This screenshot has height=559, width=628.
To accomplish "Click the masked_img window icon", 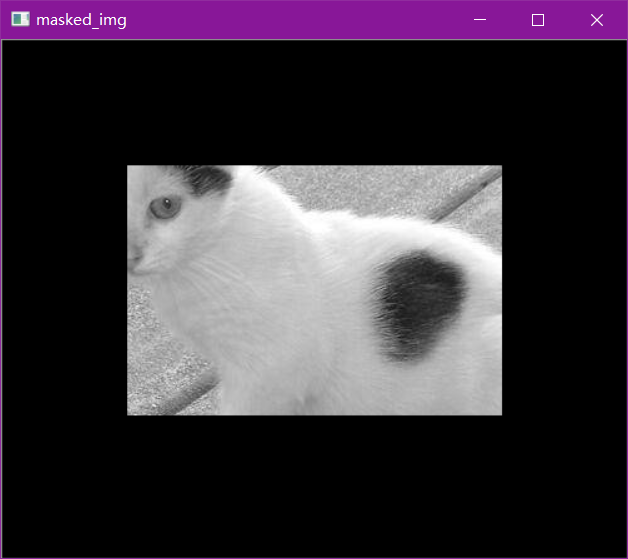I will (20, 19).
